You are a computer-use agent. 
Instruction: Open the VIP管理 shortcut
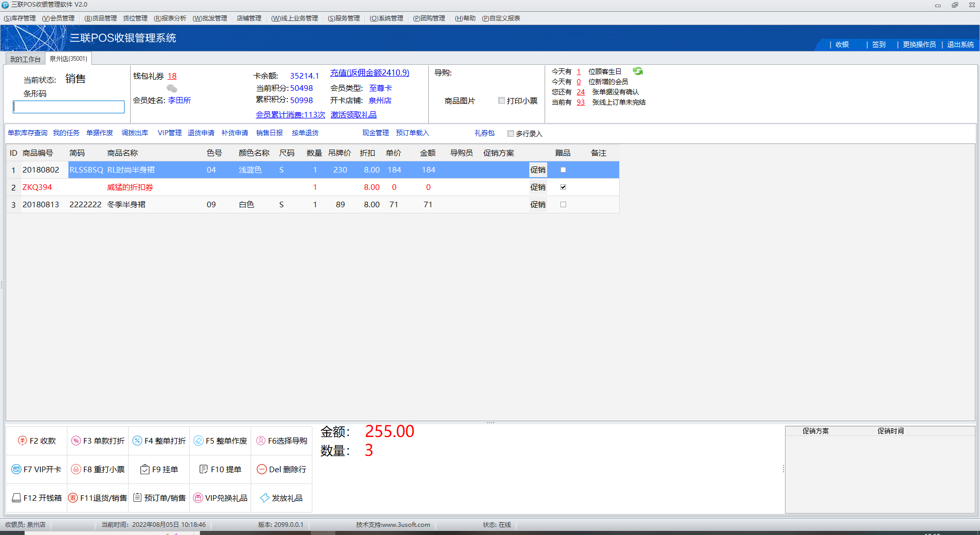click(x=169, y=133)
